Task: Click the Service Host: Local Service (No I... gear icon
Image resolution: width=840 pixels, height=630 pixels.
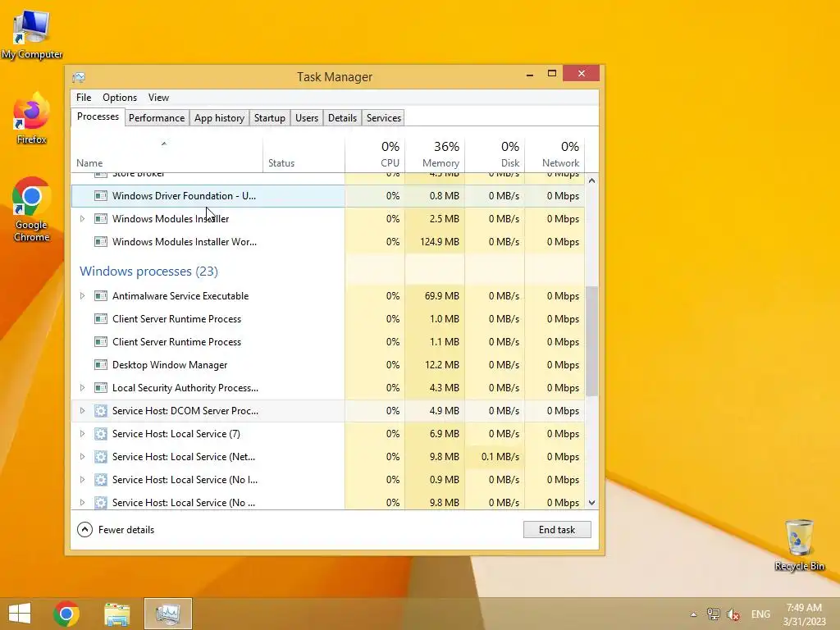Action: click(x=101, y=481)
